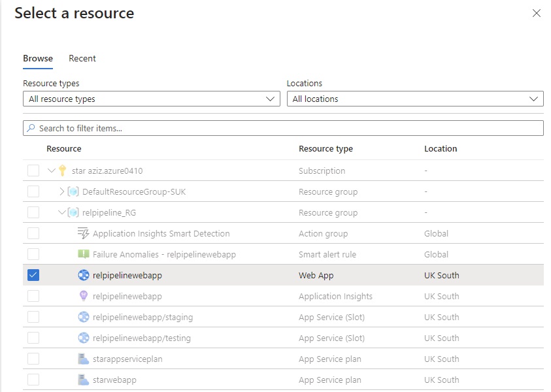The width and height of the screenshot is (551, 392).
Task: Uncheck the relpipelinewebapp Web App checkbox
Action: click(x=33, y=275)
